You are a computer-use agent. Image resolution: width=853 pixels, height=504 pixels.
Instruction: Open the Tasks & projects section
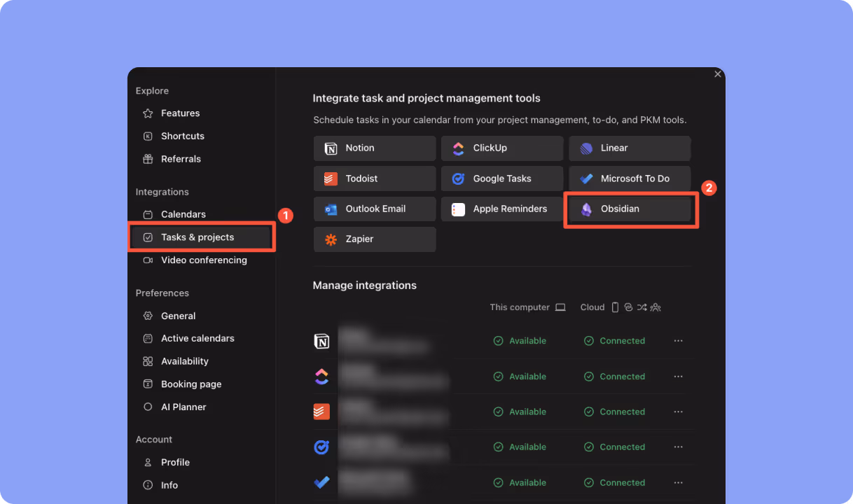201,237
